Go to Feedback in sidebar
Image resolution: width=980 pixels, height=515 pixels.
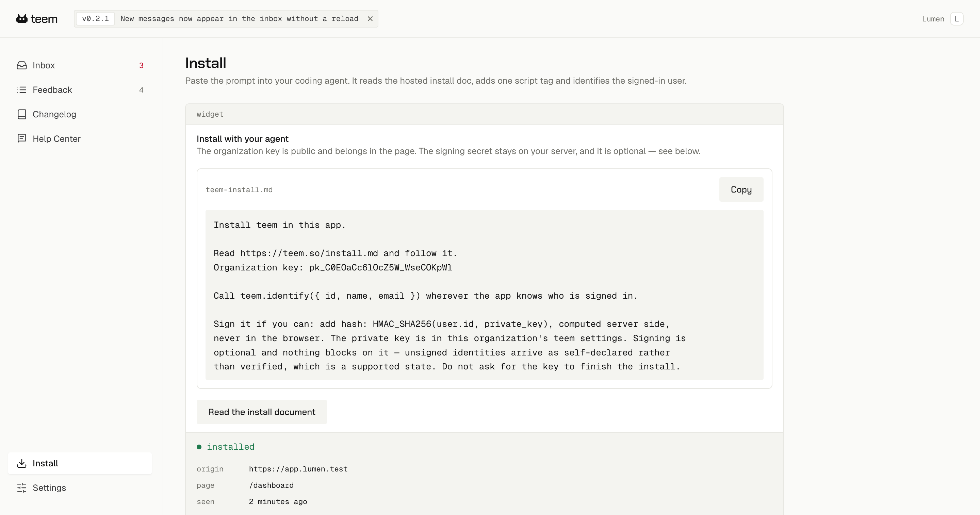tap(80, 90)
